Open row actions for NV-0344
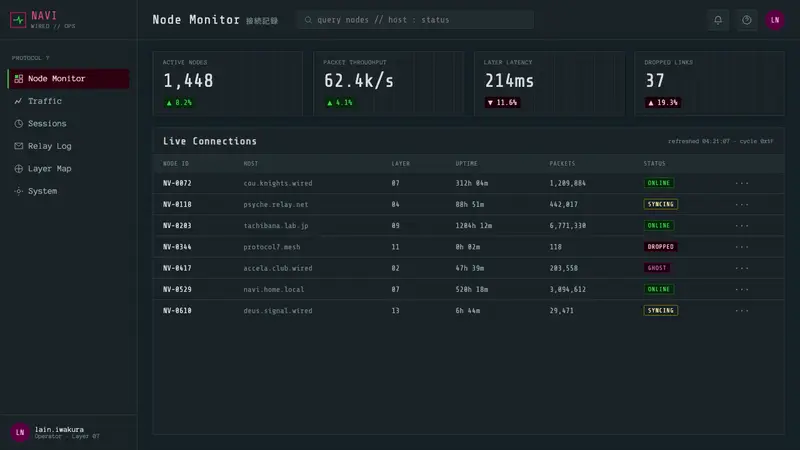 pos(742,247)
